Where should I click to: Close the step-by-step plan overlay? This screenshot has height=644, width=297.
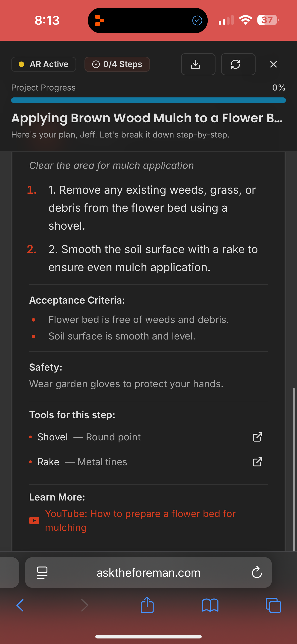[273, 64]
